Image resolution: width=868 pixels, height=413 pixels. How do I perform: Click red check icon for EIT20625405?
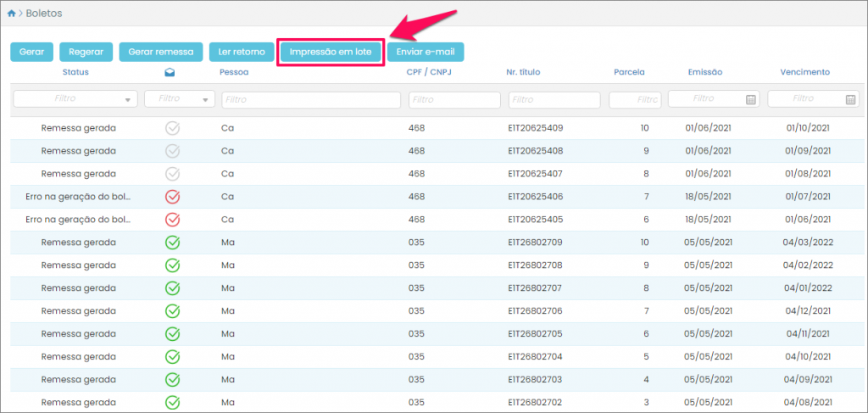(x=172, y=220)
